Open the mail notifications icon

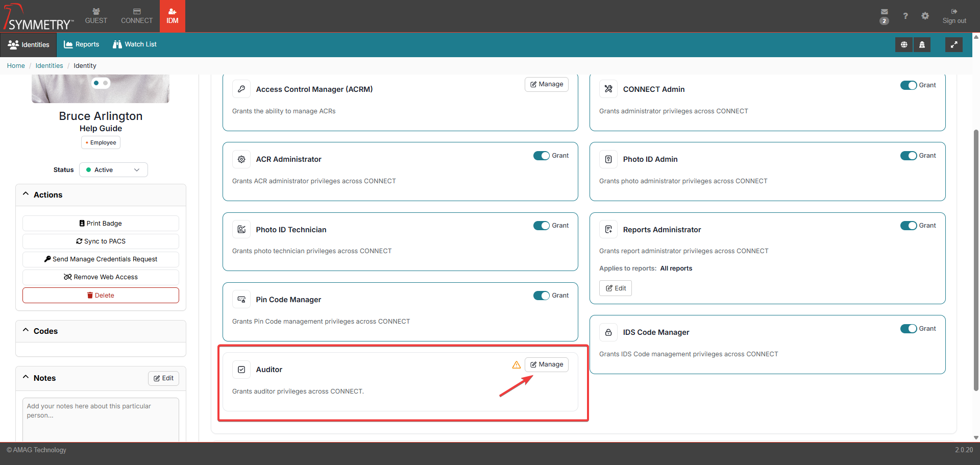tap(884, 12)
